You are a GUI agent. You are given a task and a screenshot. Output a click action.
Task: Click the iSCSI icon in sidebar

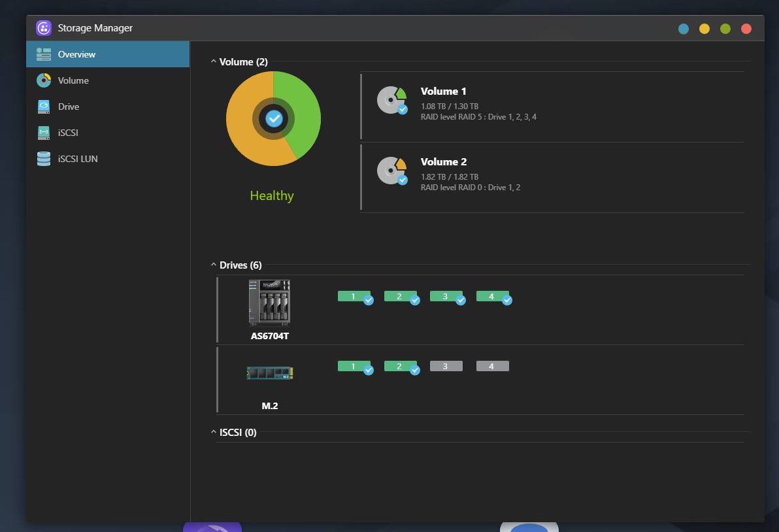click(44, 133)
